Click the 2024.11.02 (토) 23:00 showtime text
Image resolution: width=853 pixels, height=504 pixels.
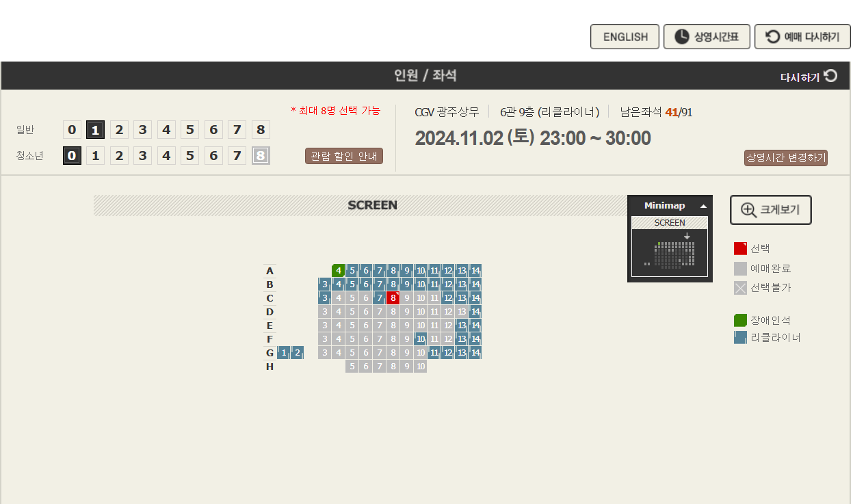(533, 138)
